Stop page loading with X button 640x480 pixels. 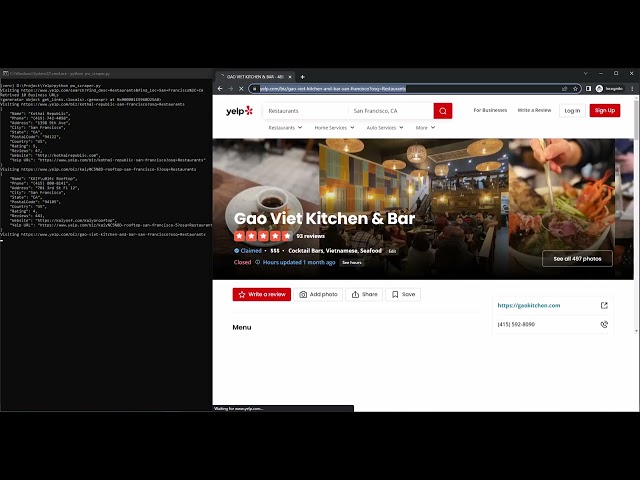coord(241,89)
